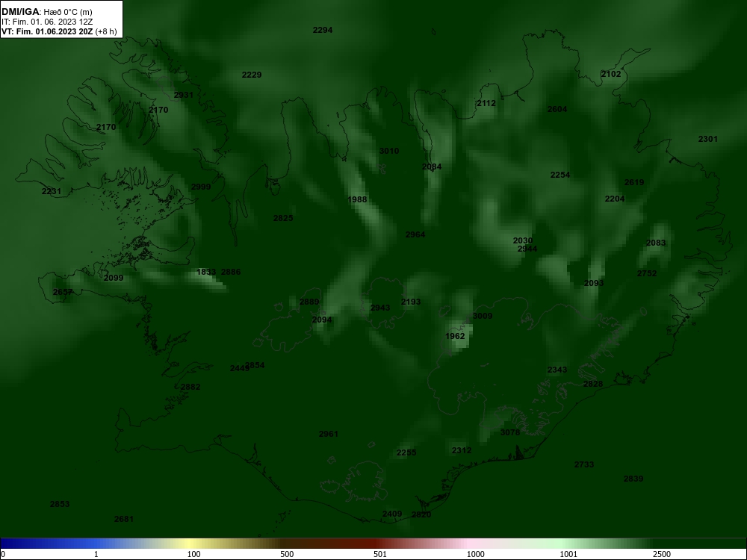Pick the 2882 label on the map
This screenshot has width=747, height=560.
point(190,387)
